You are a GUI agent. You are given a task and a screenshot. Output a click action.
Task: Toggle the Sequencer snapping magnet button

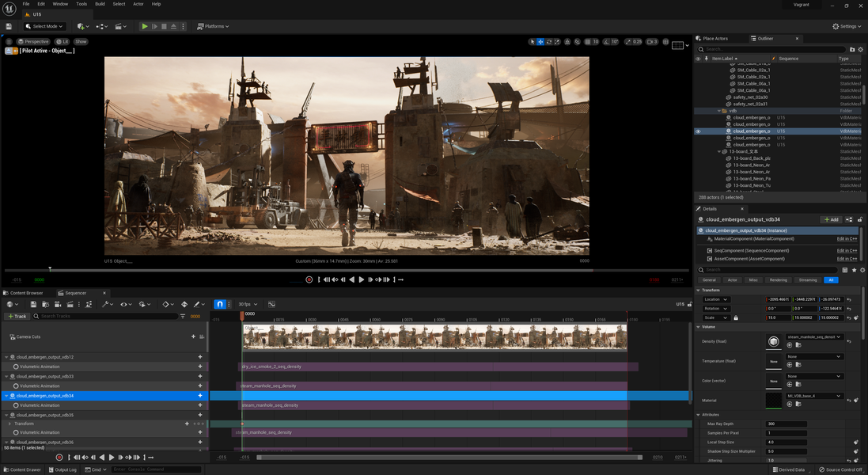click(220, 304)
